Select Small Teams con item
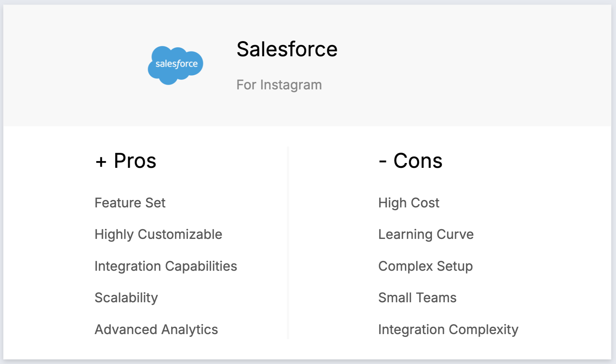Viewport: 616px width, 364px height. [417, 298]
